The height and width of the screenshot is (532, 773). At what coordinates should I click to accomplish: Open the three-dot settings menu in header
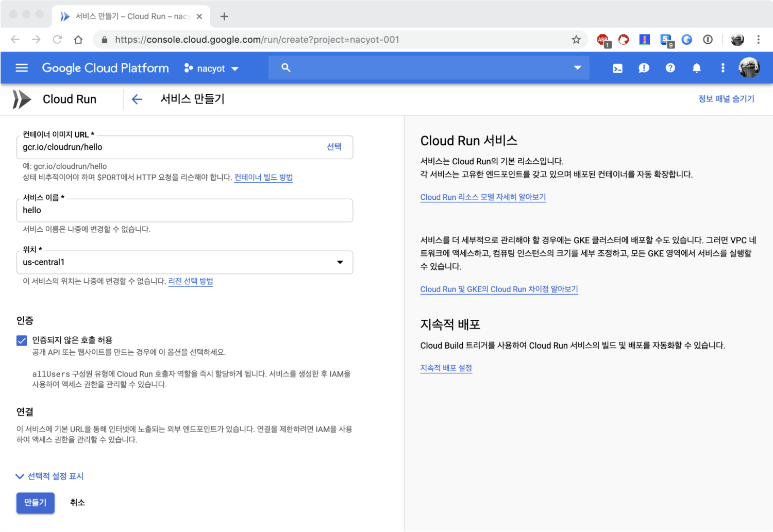[x=722, y=68]
